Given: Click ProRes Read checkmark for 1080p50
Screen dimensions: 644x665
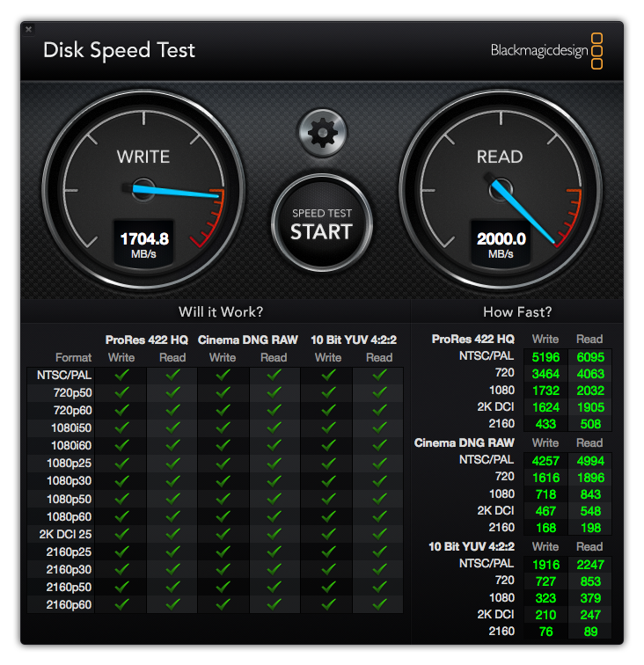Looking at the screenshot, I should click(172, 499).
